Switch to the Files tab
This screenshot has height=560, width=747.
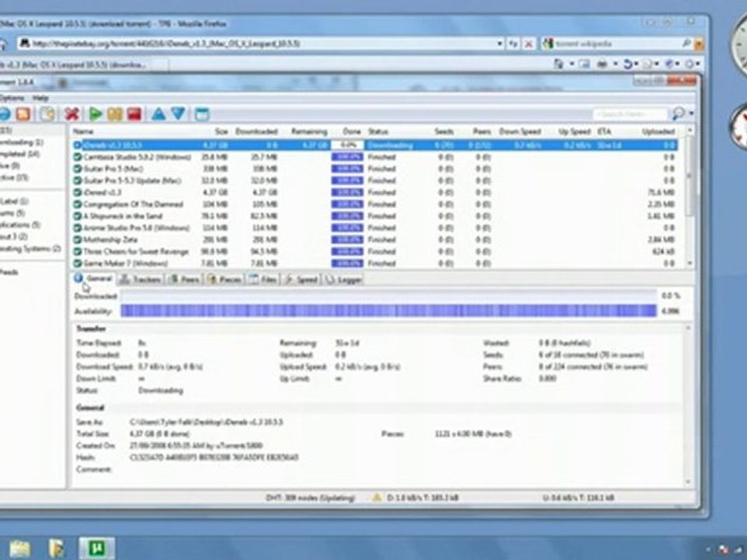(263, 279)
